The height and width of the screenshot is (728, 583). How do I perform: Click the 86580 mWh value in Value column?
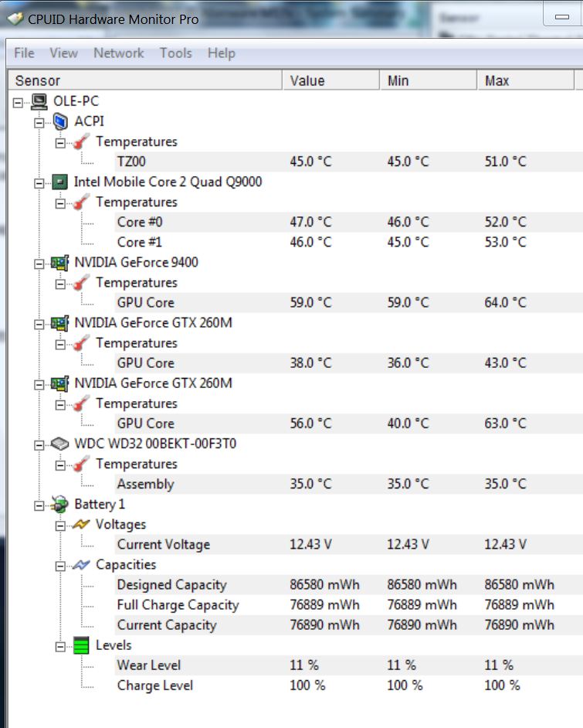[x=324, y=584]
